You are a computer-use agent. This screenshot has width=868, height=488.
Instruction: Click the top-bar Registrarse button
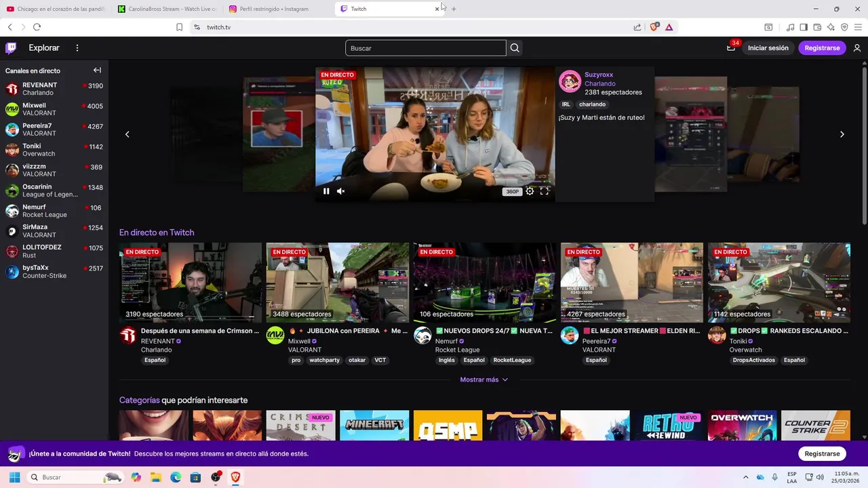[822, 48]
